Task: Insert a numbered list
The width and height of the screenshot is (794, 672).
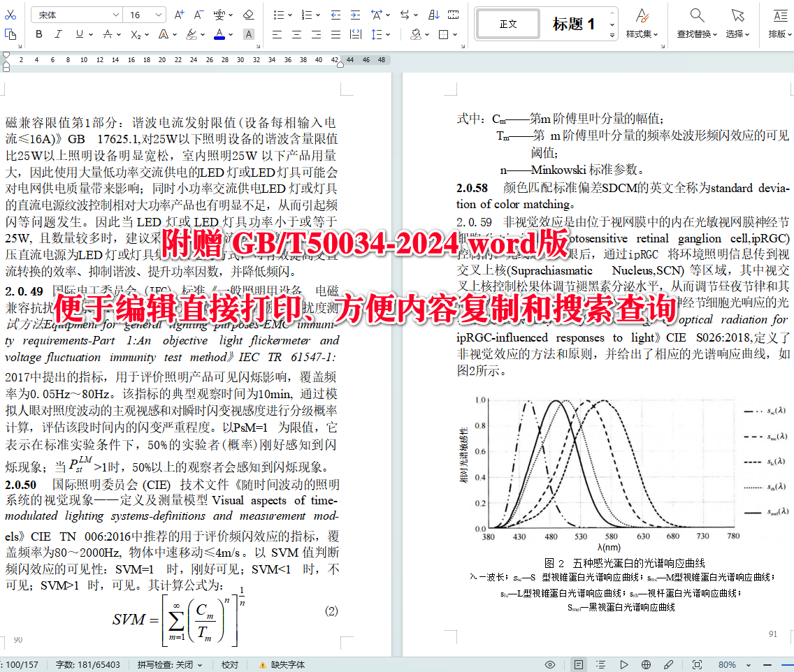Action: click(x=306, y=15)
